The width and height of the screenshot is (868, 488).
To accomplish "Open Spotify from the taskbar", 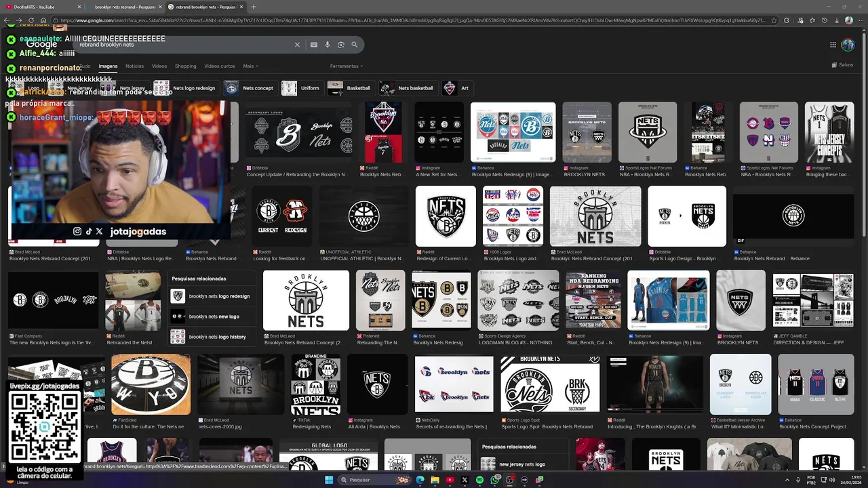I will click(479, 480).
